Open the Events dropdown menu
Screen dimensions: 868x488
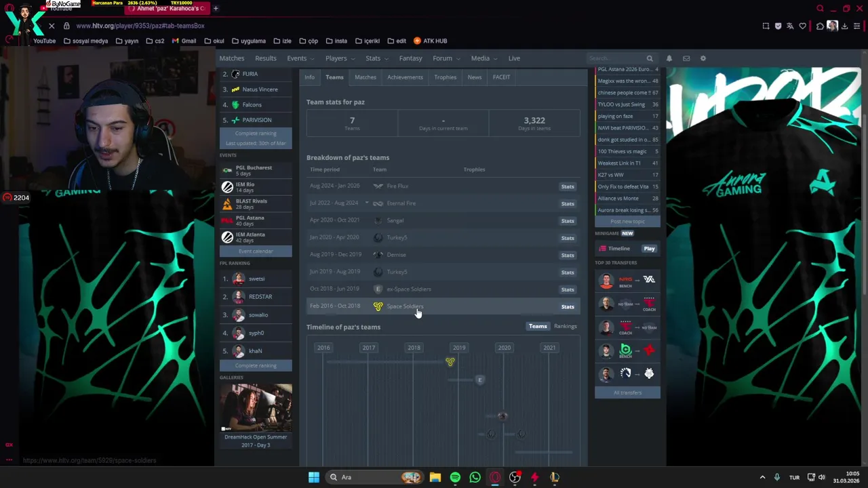click(x=299, y=58)
